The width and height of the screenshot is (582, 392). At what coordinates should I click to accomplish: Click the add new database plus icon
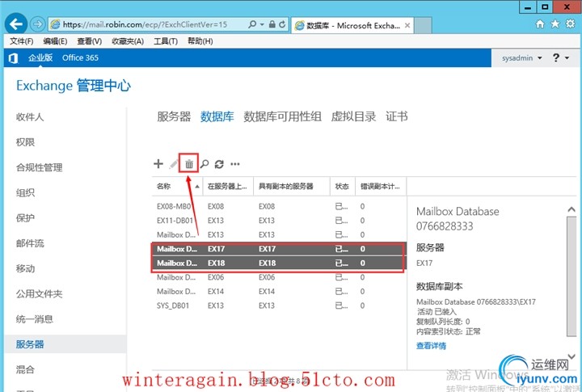tap(158, 164)
